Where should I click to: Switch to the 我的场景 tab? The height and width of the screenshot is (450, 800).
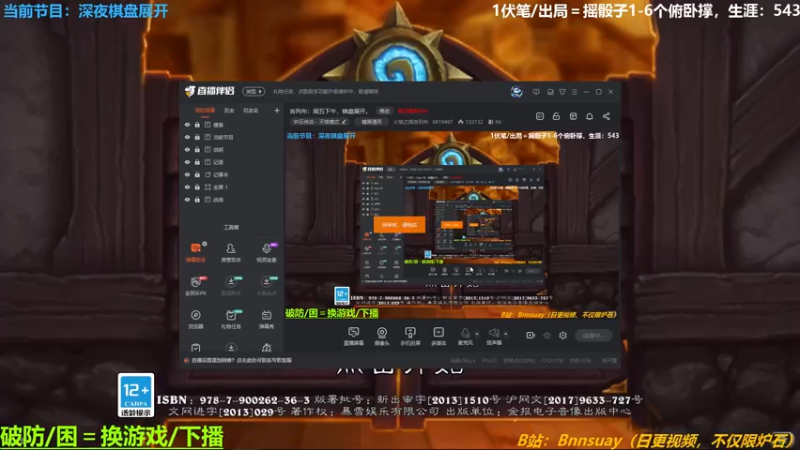pos(205,111)
